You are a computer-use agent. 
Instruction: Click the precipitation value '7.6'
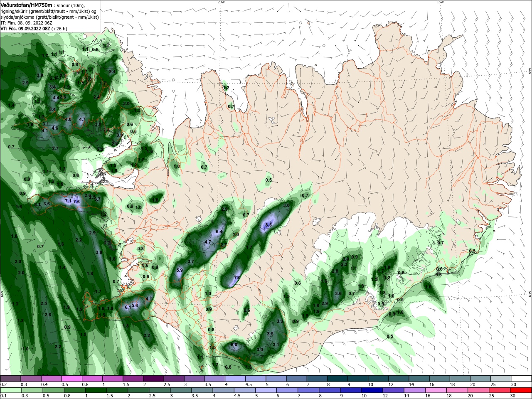click(76, 202)
